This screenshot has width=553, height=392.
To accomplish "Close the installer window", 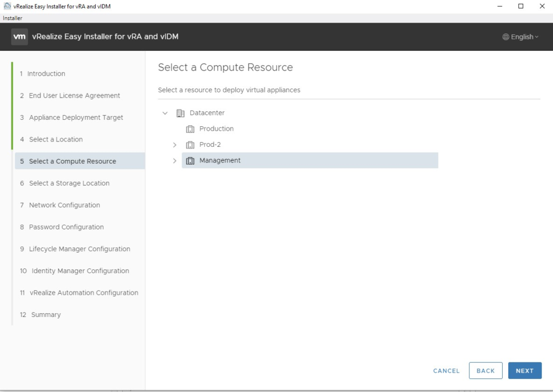I will click(x=542, y=6).
